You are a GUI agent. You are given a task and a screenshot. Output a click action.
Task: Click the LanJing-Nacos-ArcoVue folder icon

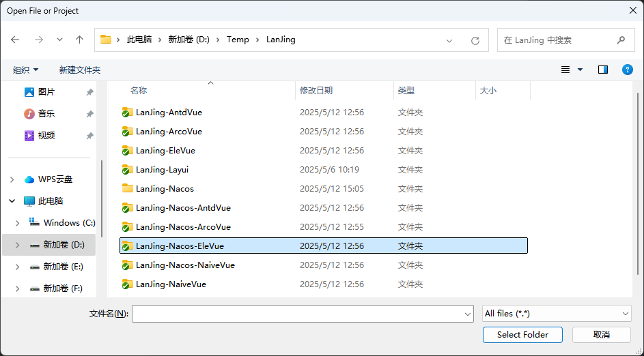127,227
